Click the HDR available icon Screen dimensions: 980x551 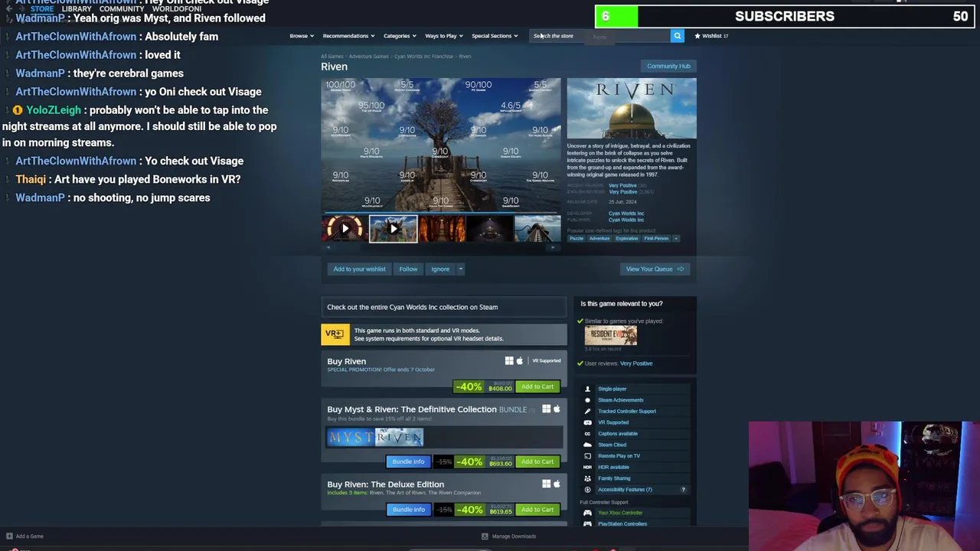coord(587,467)
